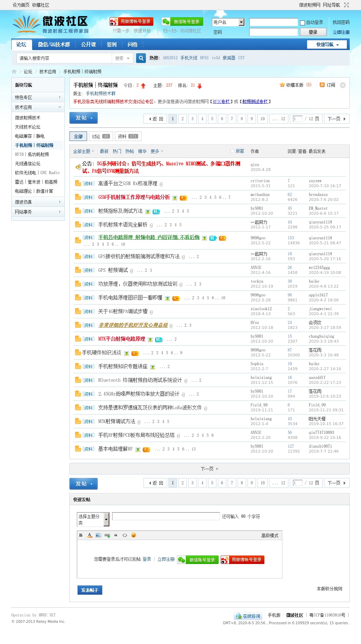Open thread GPS 射频调试

click(x=113, y=270)
